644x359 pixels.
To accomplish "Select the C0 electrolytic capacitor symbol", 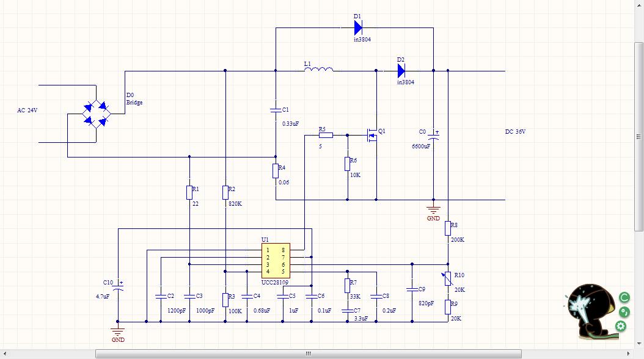I will (x=433, y=134).
